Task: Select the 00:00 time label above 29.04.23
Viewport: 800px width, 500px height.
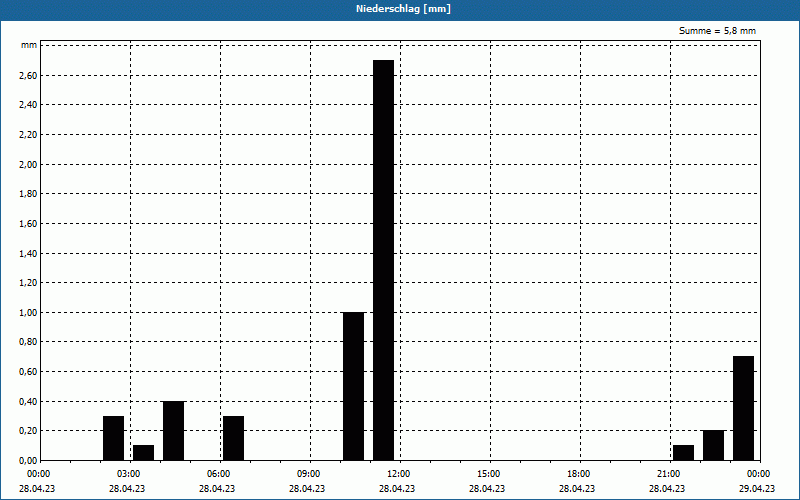Action: [759, 474]
